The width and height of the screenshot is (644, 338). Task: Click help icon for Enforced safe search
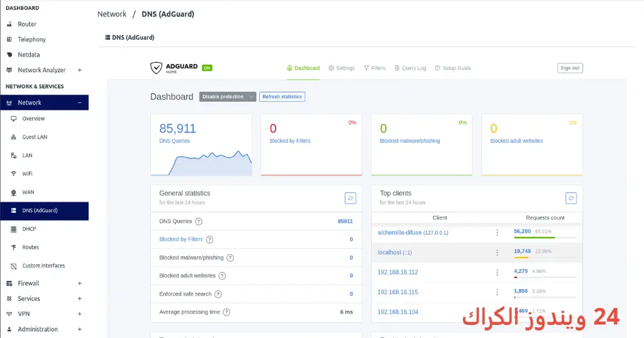coord(218,294)
